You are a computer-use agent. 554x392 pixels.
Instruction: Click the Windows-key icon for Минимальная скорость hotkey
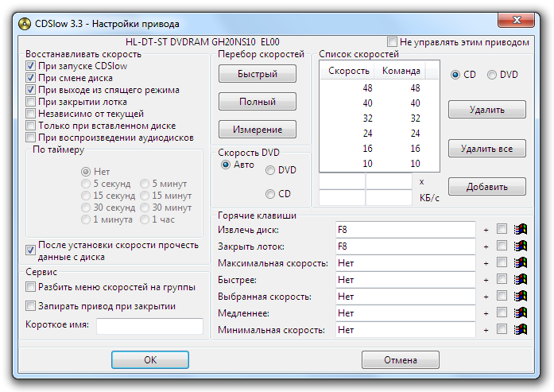520,329
